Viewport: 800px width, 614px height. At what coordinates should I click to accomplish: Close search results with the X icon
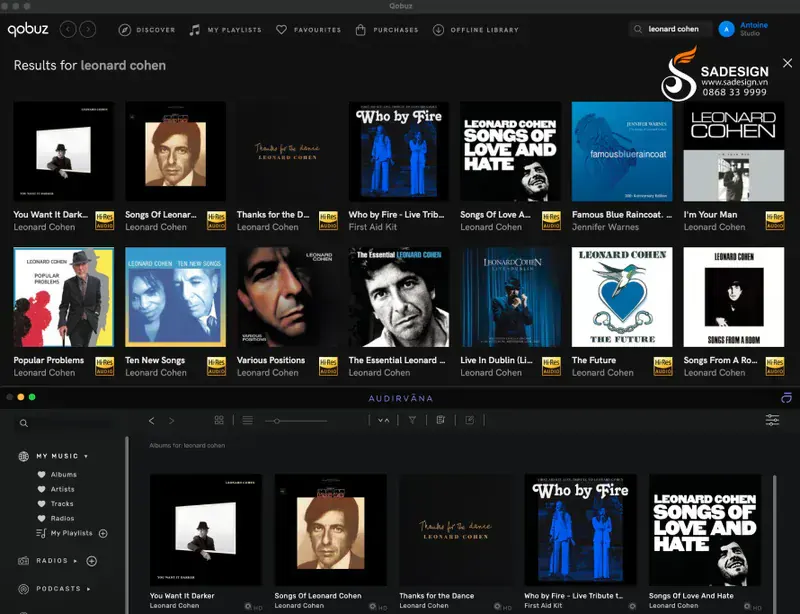pos(787,63)
